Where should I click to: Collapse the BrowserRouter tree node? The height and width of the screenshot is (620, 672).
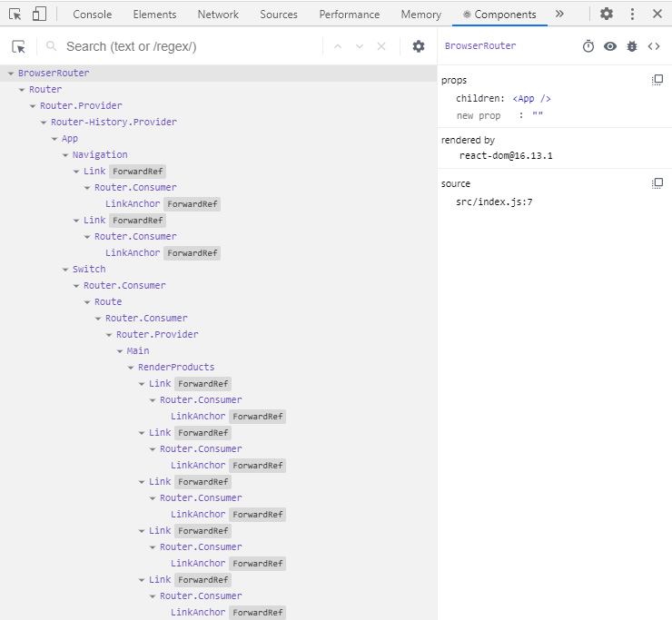(x=11, y=74)
